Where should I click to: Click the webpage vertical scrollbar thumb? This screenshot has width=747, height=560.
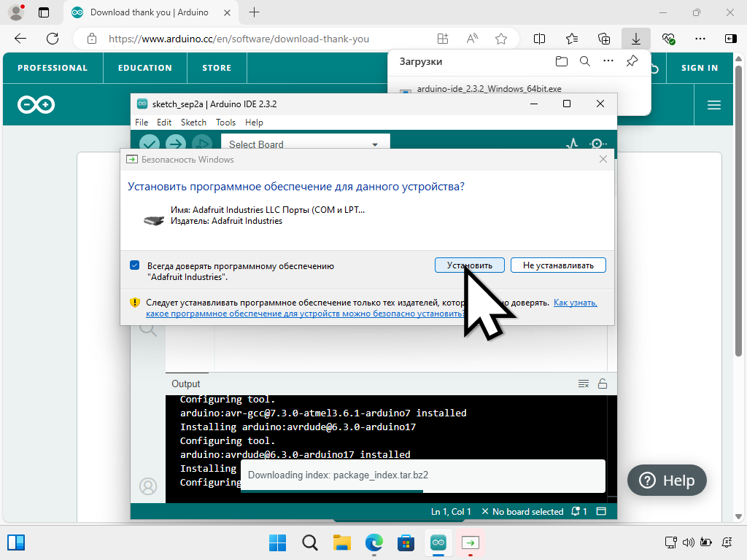pos(738,211)
